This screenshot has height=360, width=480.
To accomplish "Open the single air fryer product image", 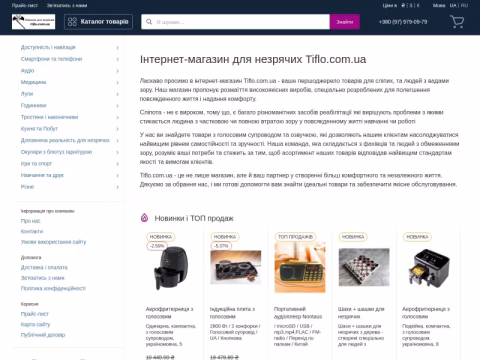I will click(x=171, y=268).
